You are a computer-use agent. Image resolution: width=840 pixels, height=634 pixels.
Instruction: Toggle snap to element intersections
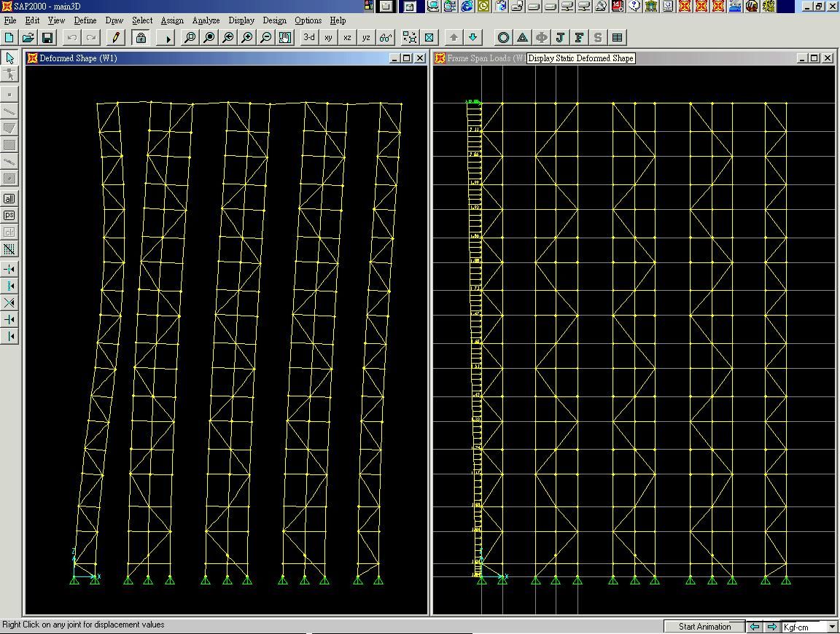pyautogui.click(x=9, y=303)
